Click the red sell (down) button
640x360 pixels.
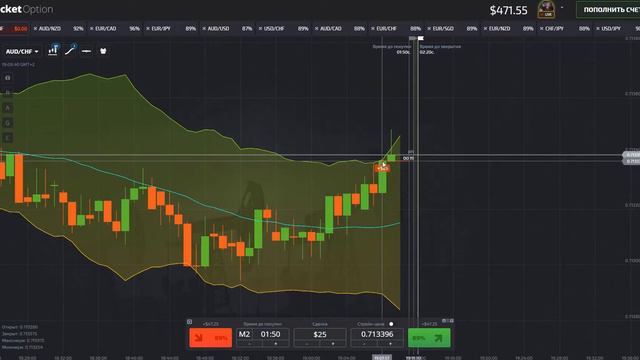click(211, 338)
